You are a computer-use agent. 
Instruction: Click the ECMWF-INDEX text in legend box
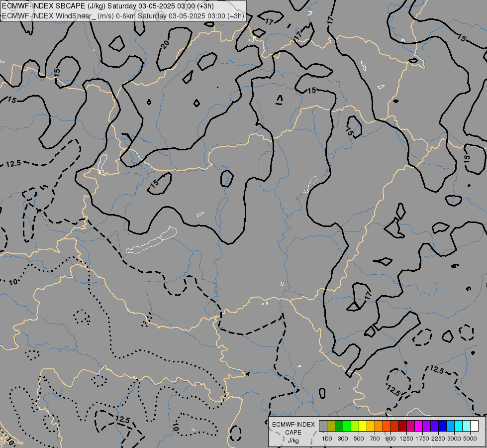293,425
